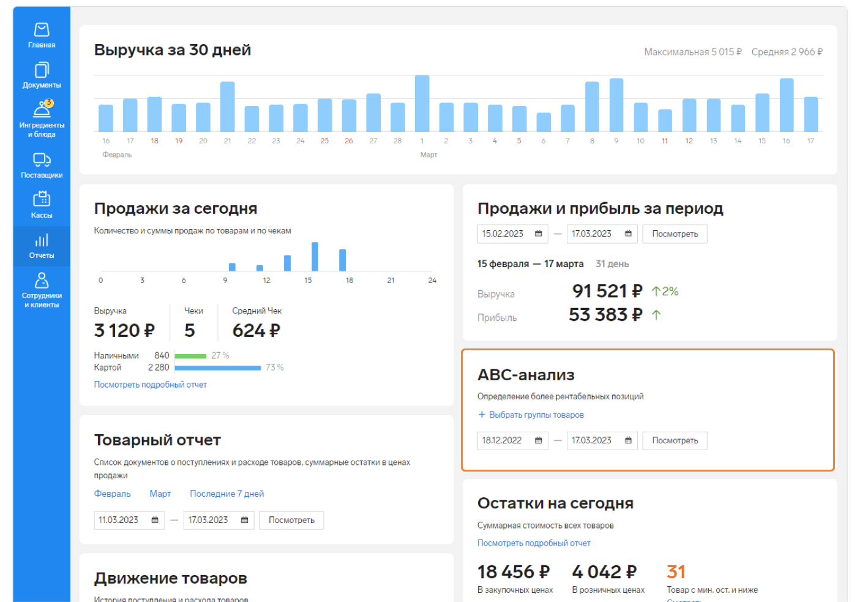
Task: Click the Движение товаров heading
Action: (x=171, y=578)
